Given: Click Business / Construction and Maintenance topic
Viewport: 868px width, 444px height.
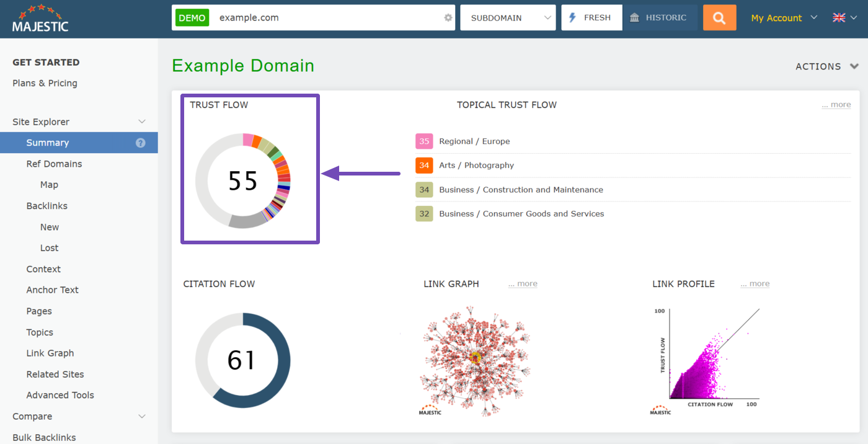Looking at the screenshot, I should point(521,190).
